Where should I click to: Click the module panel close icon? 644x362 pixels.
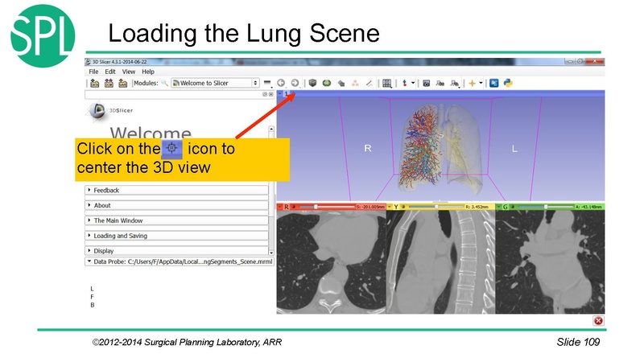tap(271, 94)
